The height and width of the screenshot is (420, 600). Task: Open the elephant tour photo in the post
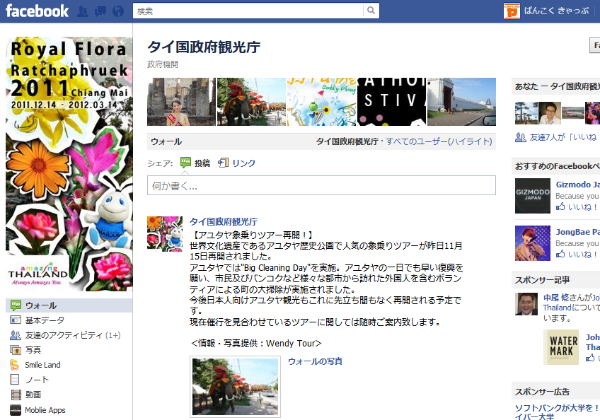[235, 386]
